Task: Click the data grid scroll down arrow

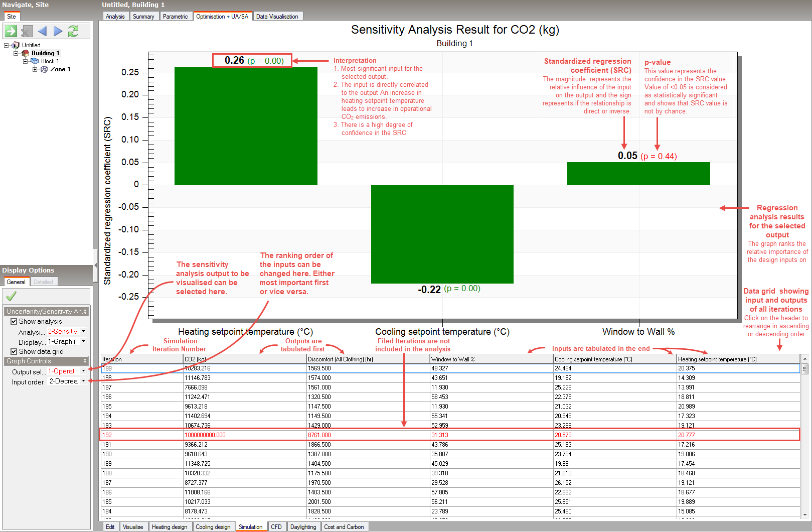Action: click(804, 514)
